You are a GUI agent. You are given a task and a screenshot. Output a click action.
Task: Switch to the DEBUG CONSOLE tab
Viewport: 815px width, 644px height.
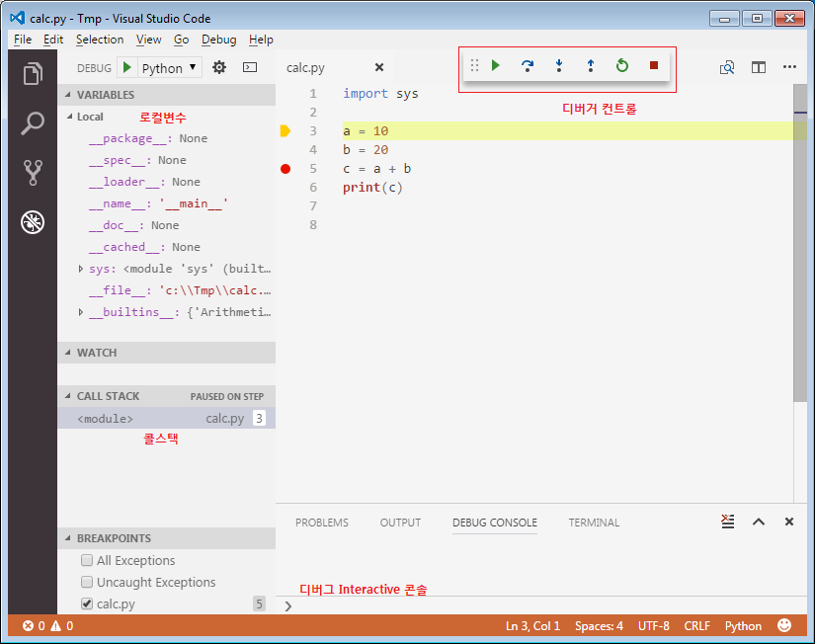(495, 523)
